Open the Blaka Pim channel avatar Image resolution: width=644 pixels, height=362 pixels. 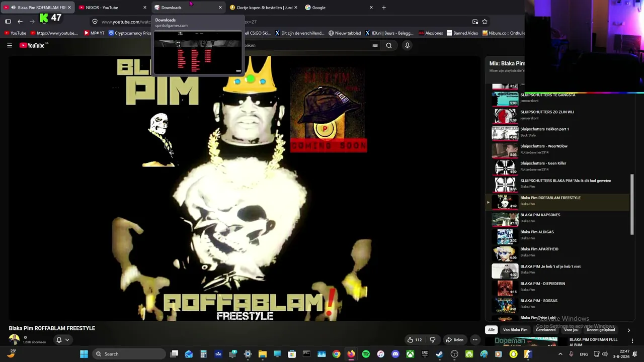pyautogui.click(x=14, y=340)
